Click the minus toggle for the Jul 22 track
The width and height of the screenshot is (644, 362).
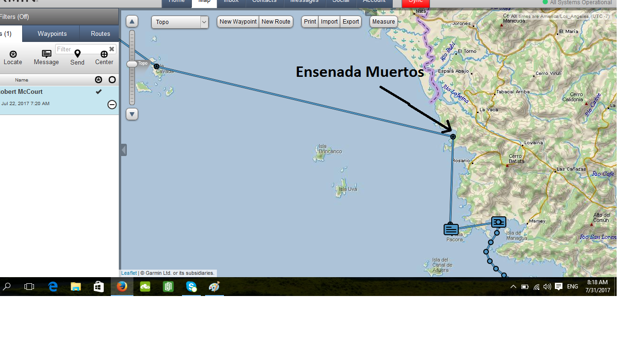112,105
